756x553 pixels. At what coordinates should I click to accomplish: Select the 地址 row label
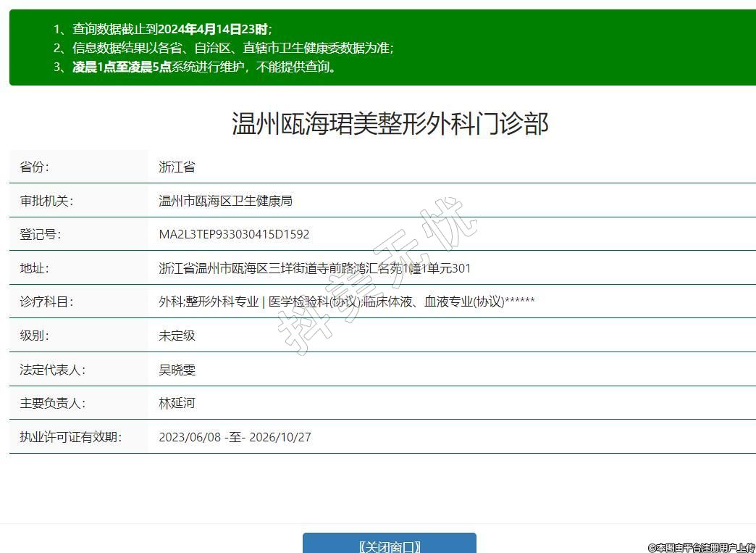(35, 268)
